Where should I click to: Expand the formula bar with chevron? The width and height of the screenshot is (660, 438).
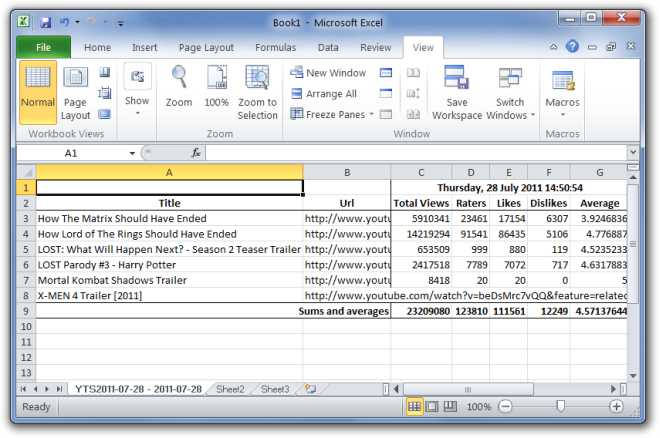[x=633, y=152]
